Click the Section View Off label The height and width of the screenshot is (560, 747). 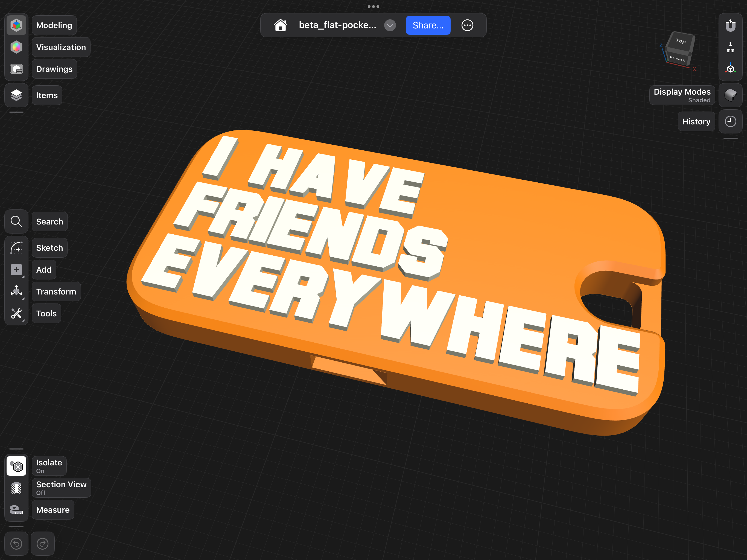[x=61, y=488]
